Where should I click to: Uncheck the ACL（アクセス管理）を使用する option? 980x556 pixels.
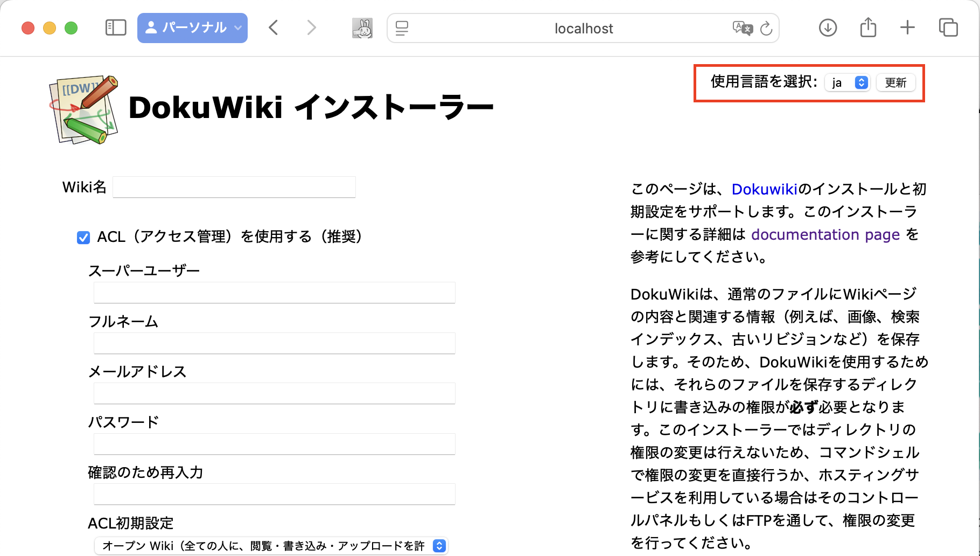tap(83, 237)
